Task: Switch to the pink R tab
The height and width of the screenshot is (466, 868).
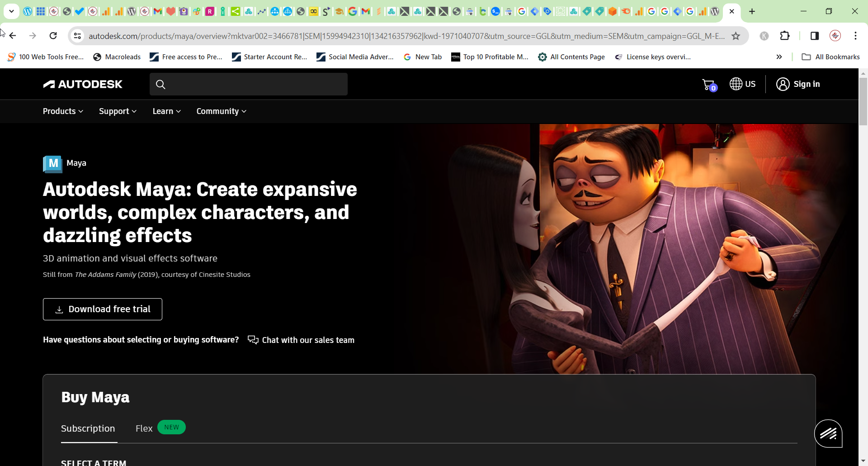Action: (x=210, y=11)
